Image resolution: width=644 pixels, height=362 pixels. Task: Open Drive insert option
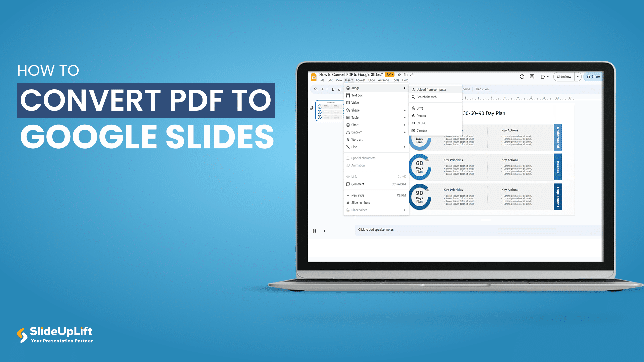(420, 108)
